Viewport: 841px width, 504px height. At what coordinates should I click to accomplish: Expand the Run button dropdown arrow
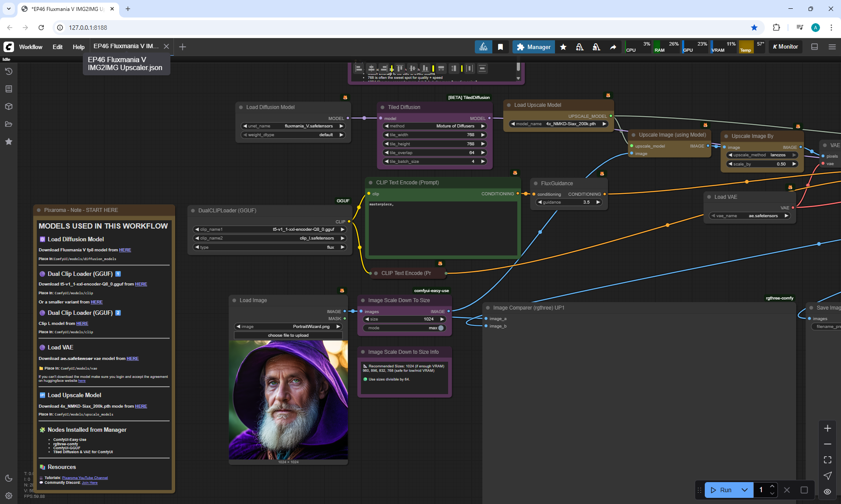(744, 490)
